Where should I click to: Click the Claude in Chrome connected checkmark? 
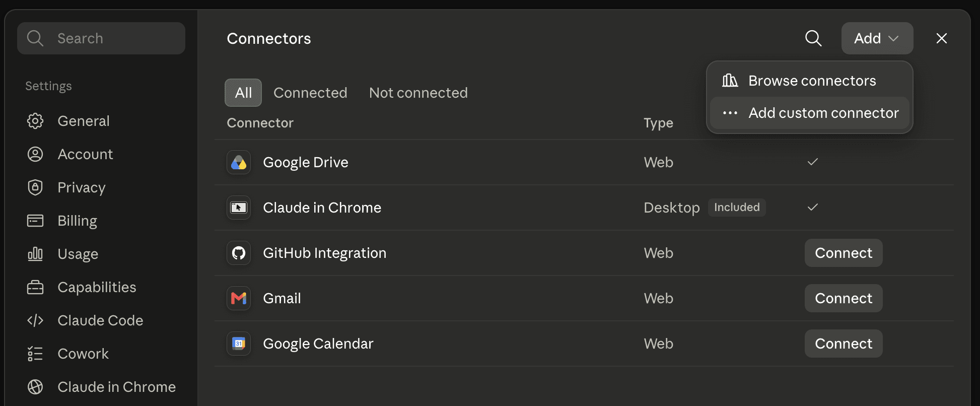pyautogui.click(x=812, y=207)
